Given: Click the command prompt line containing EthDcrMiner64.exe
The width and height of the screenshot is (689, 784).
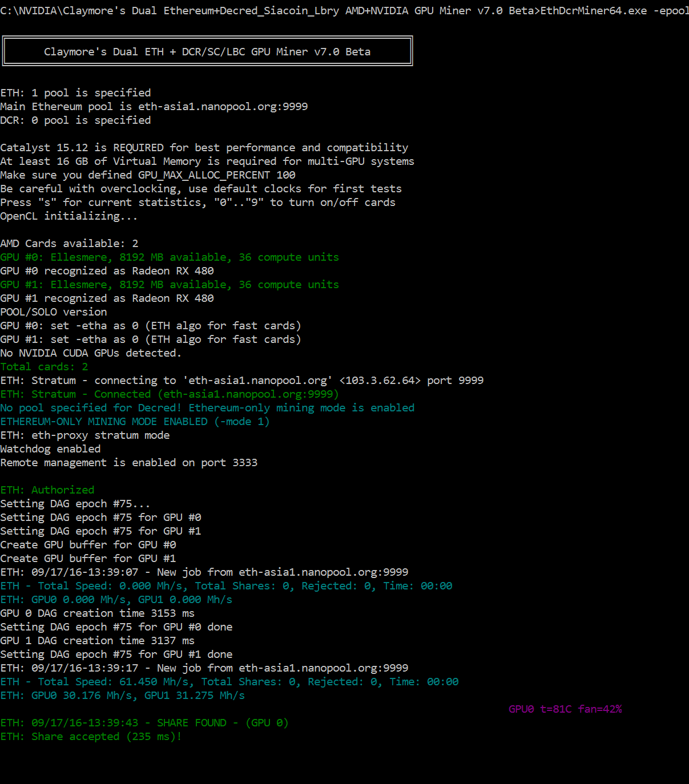Looking at the screenshot, I should pyautogui.click(x=344, y=11).
